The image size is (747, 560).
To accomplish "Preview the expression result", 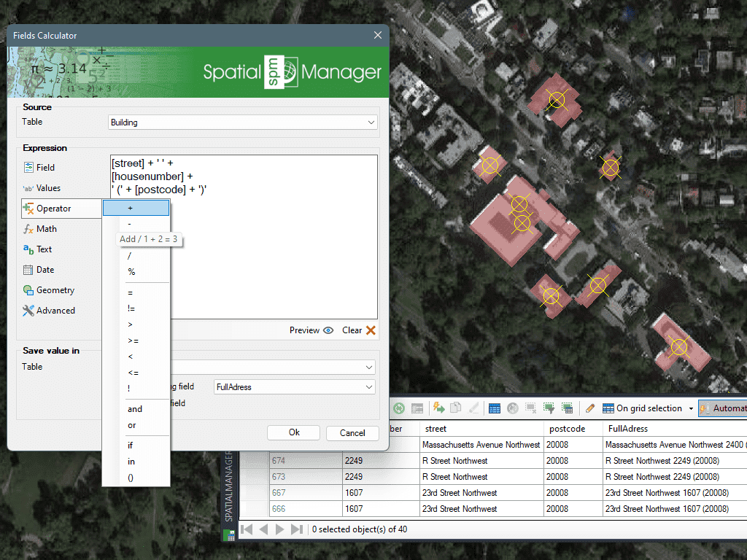I will (x=311, y=330).
